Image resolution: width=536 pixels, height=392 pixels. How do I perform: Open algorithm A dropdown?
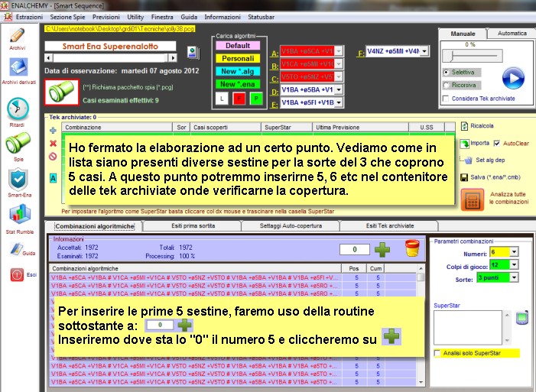pyautogui.click(x=339, y=51)
